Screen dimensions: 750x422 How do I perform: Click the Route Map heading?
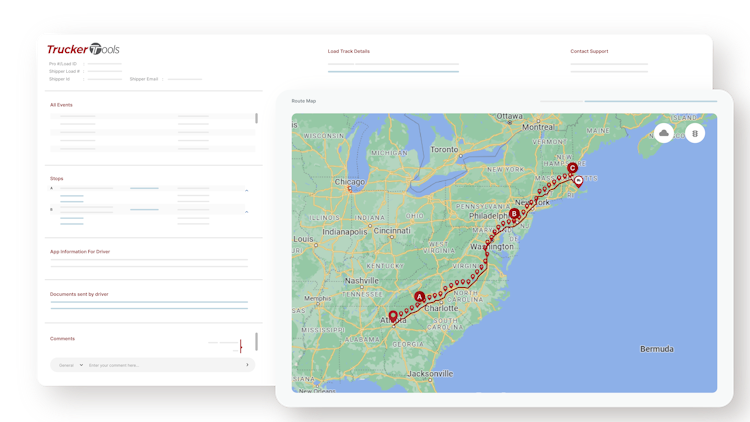tap(304, 101)
